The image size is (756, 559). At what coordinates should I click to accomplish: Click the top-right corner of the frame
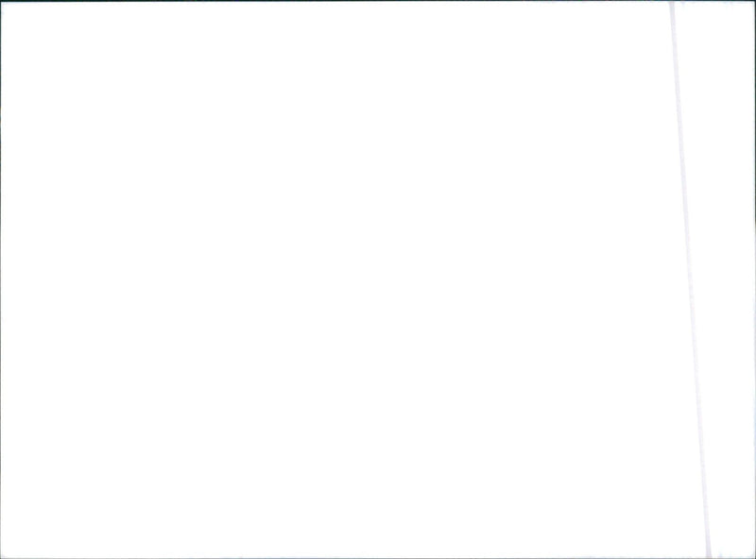(754, 1)
